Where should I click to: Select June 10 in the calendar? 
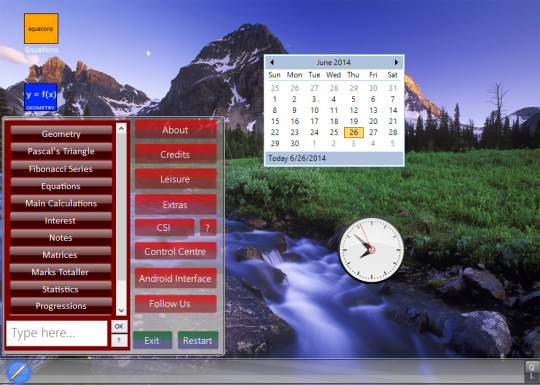point(314,110)
